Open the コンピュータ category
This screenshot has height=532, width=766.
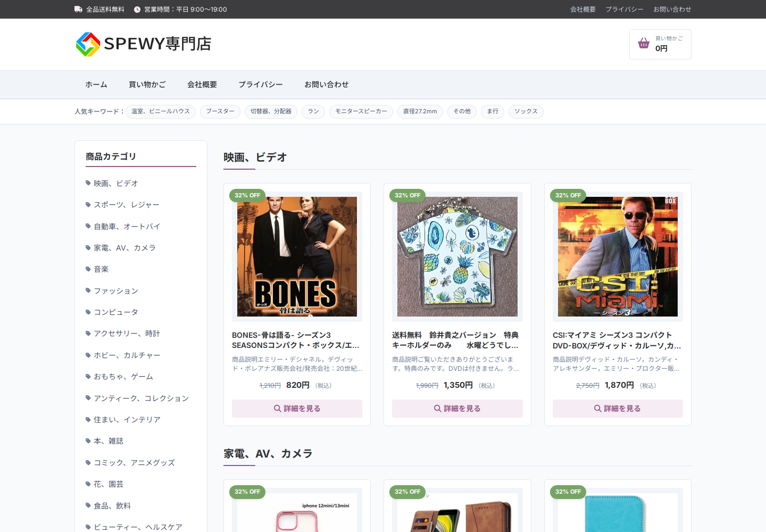tap(116, 312)
